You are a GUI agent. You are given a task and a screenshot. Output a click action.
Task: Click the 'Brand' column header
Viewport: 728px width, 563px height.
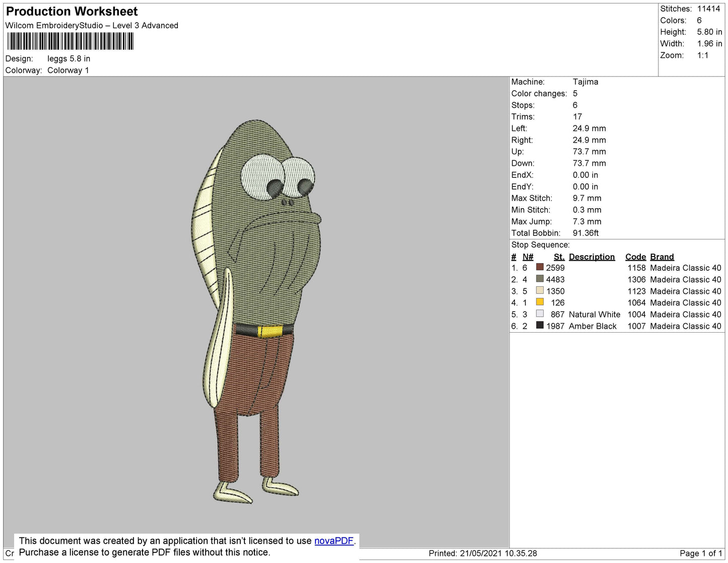662,257
